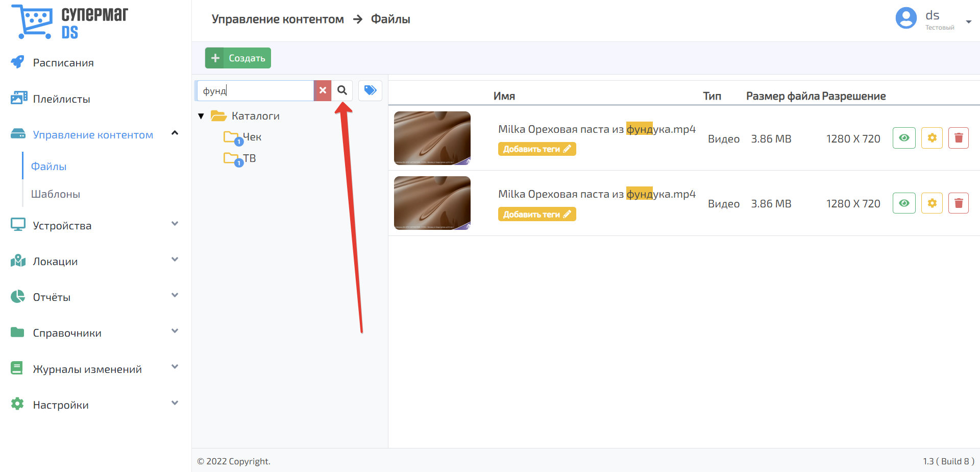This screenshot has width=980, height=472.
Task: Expand the Устройства menu chevron
Action: click(175, 224)
